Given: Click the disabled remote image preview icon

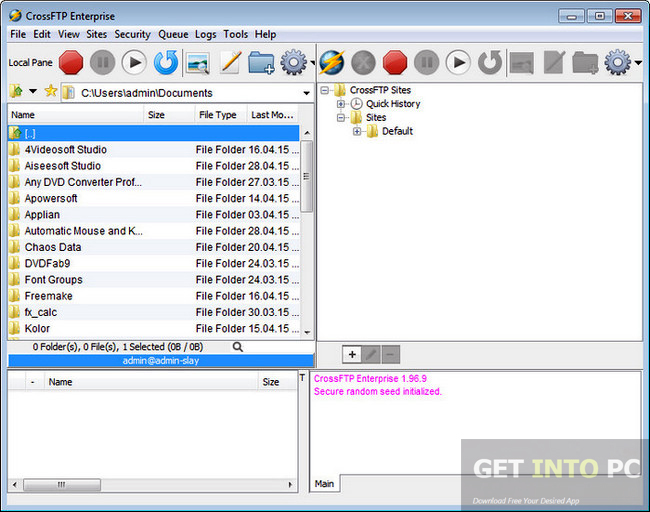Looking at the screenshot, I should tap(522, 63).
